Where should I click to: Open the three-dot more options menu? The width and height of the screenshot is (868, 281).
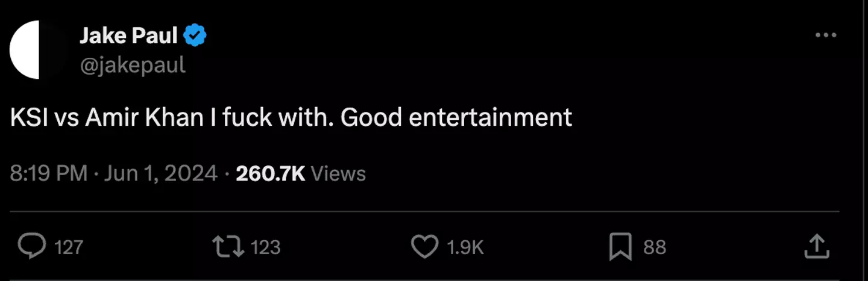825,36
